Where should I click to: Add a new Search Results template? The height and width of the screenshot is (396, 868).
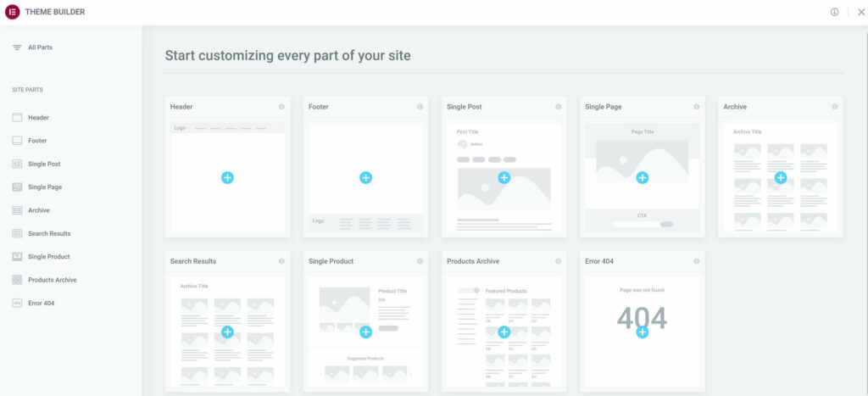point(227,332)
